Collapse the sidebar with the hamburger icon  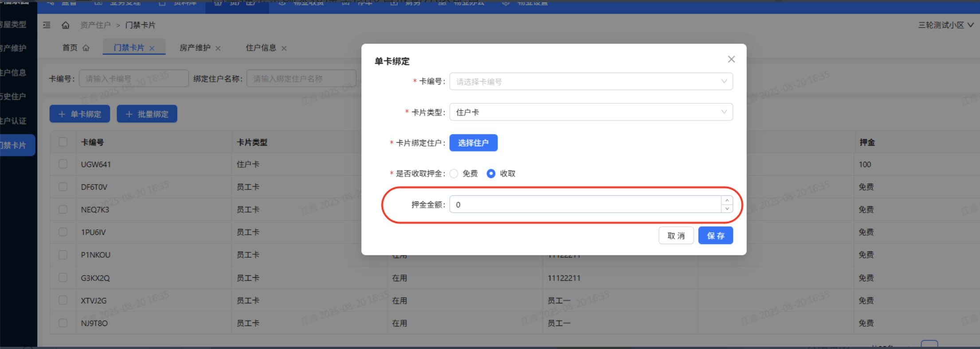[47, 25]
